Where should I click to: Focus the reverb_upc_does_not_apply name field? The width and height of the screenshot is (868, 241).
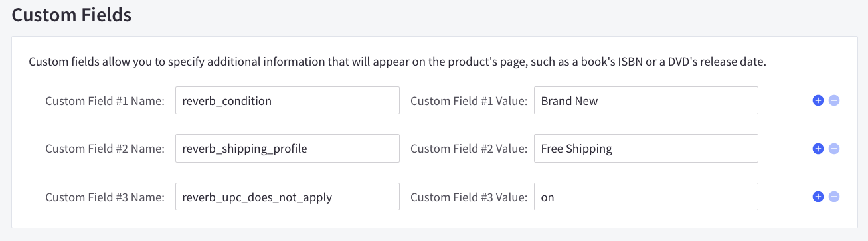click(x=288, y=197)
